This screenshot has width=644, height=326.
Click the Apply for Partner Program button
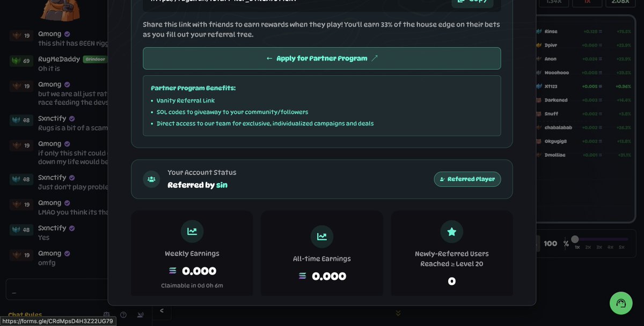[321, 58]
